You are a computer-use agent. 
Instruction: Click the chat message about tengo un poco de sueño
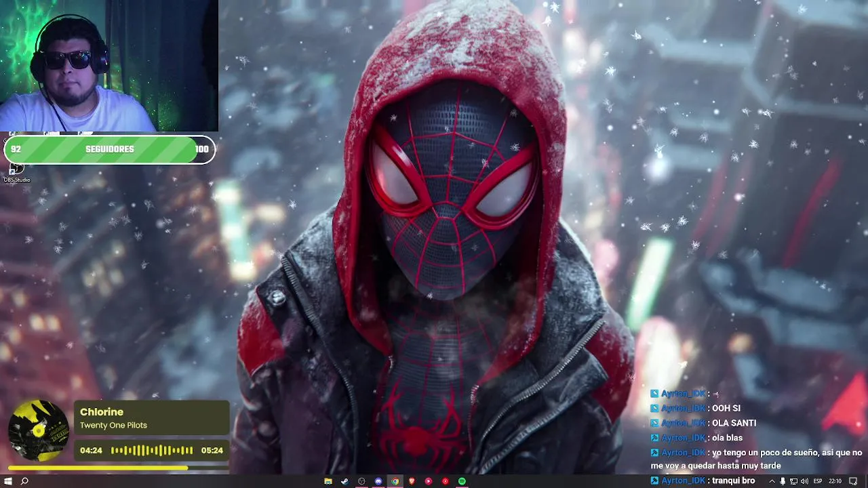[x=756, y=460]
